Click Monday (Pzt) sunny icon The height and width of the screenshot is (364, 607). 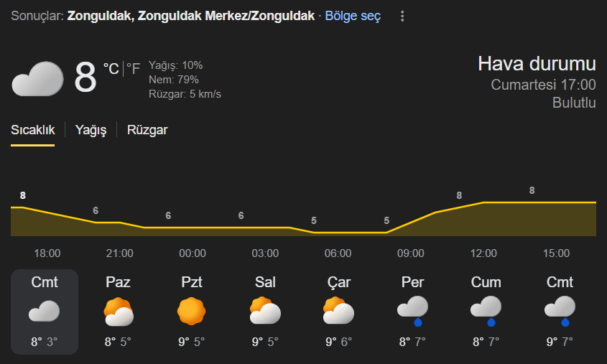click(x=191, y=311)
